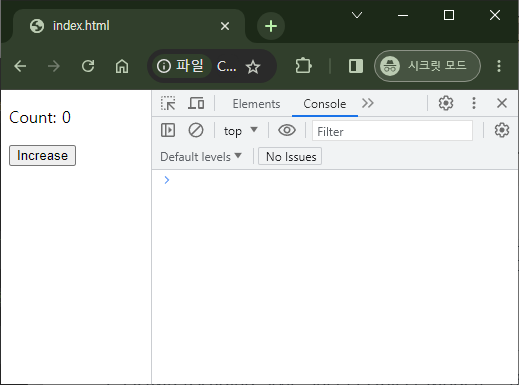Focus the console prompt line
The image size is (519, 385).
(x=335, y=180)
